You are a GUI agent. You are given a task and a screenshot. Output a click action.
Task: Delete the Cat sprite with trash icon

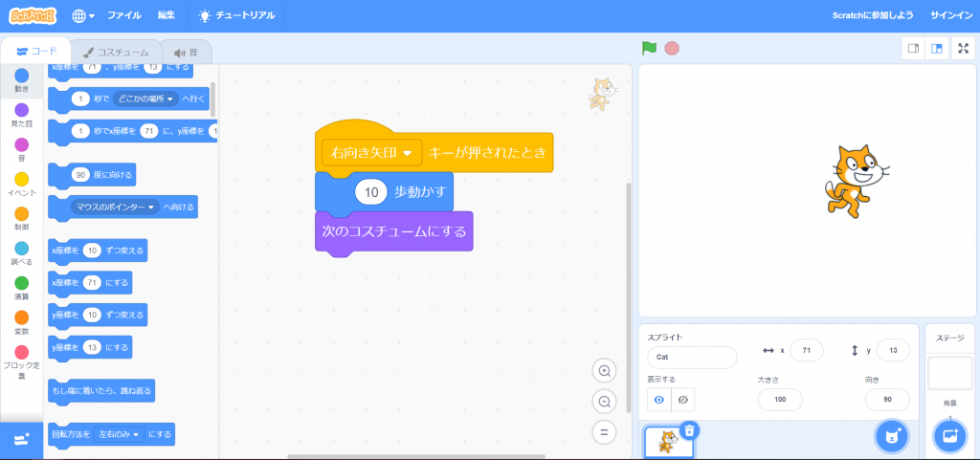click(x=688, y=431)
